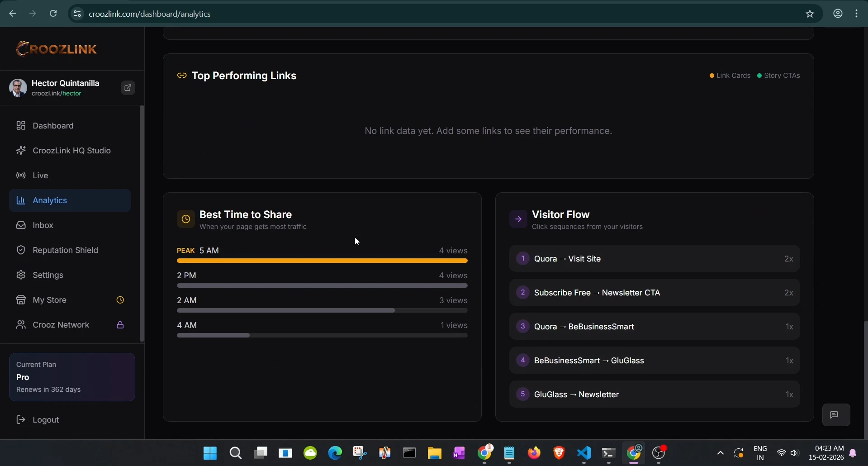Expand hidden system tray icons
Screen dimensions: 868x466
coord(720,453)
